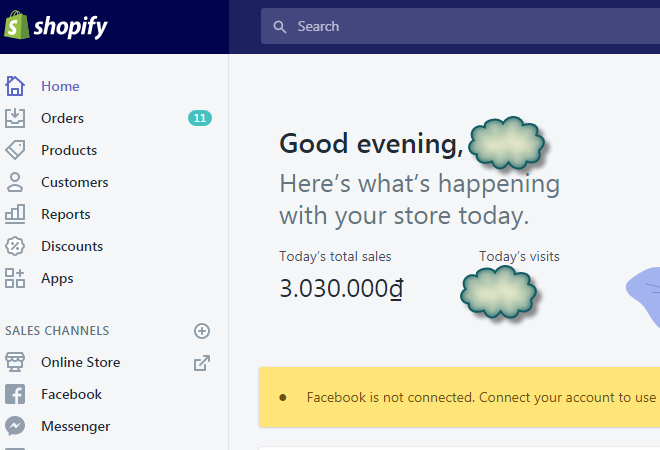Click the Messenger bubble icon
The height and width of the screenshot is (450, 660).
tap(15, 426)
